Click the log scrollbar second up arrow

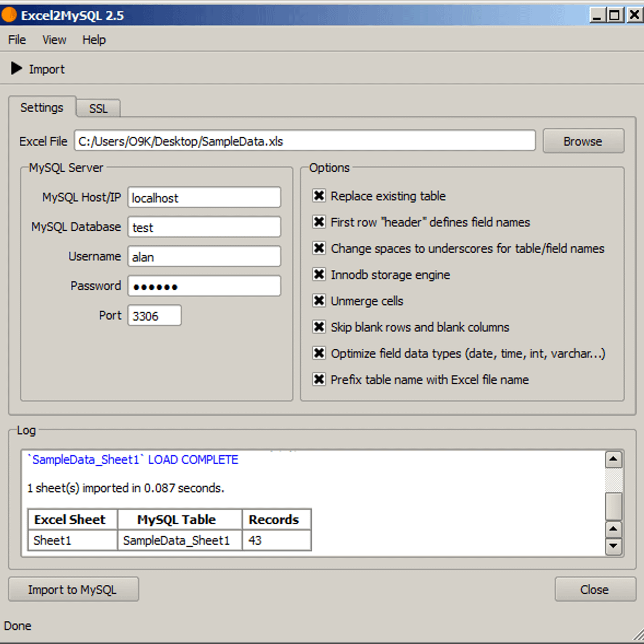(x=613, y=529)
